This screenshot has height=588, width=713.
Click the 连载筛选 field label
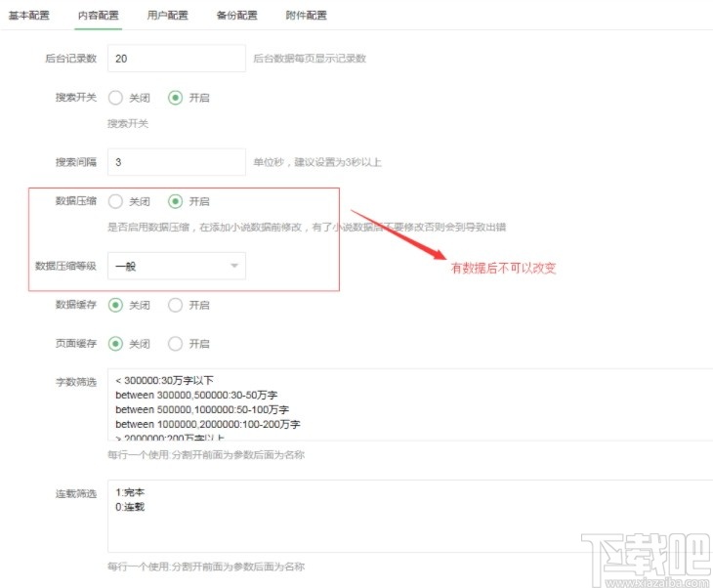click(x=76, y=493)
